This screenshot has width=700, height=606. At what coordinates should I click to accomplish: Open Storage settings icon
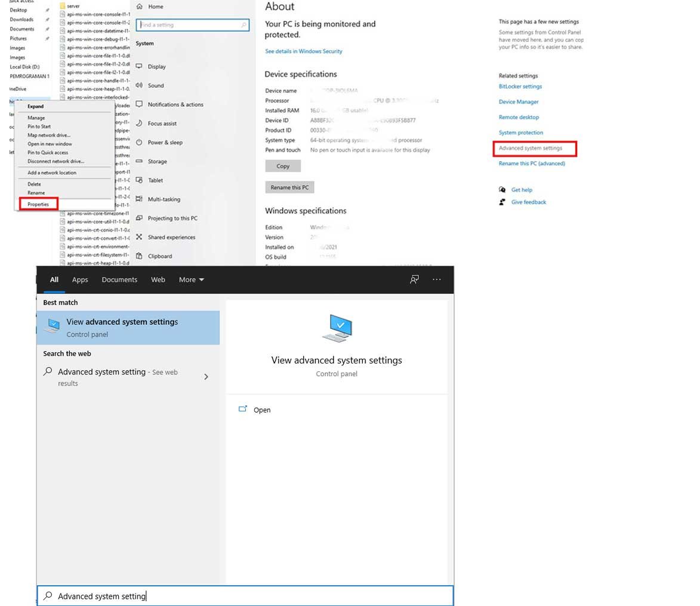pos(139,161)
